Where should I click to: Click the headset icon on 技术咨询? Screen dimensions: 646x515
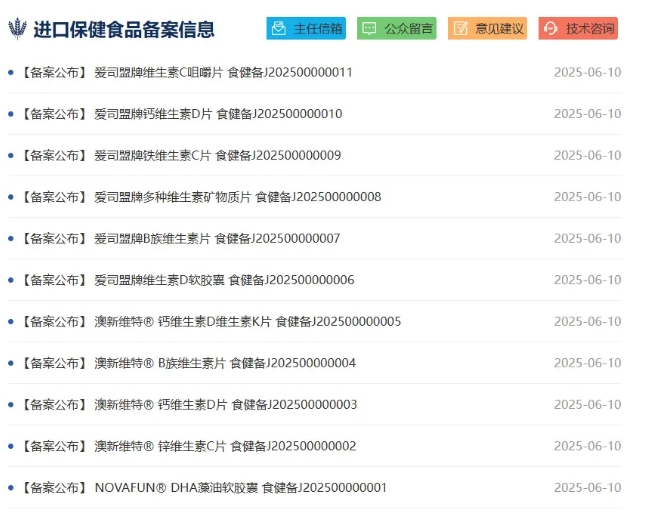point(550,28)
